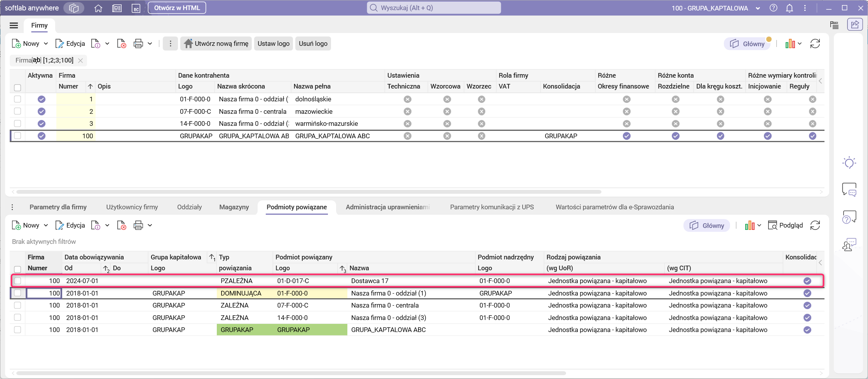This screenshot has width=868, height=379.
Task: Click the home icon in title bar
Action: click(x=98, y=8)
